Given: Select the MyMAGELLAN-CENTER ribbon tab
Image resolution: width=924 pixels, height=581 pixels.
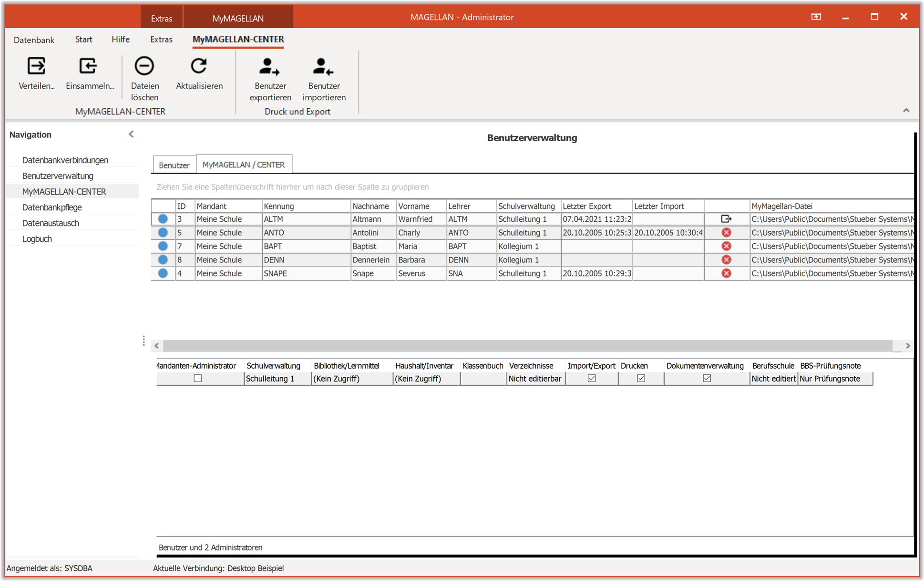Looking at the screenshot, I should click(238, 40).
